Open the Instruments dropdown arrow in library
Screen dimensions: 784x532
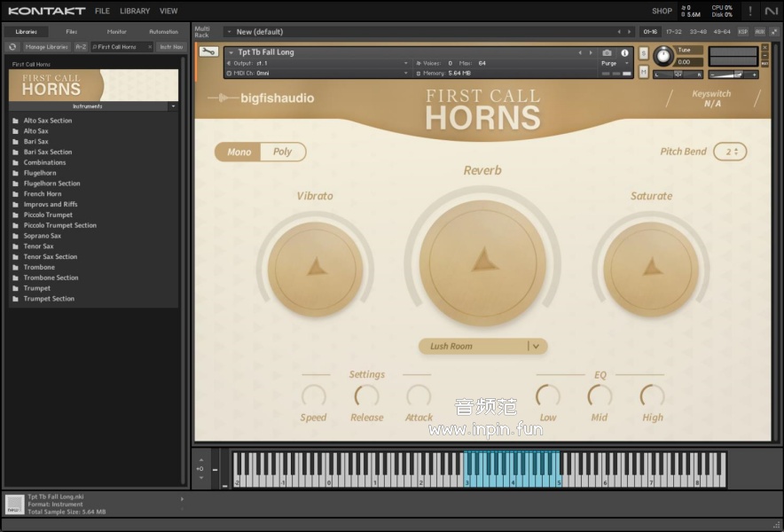(173, 106)
